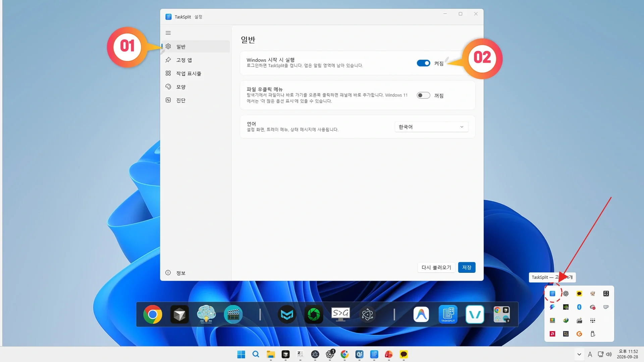Open File Explorer from the taskbar
Screen dimensions: 644x362
tap(271, 354)
